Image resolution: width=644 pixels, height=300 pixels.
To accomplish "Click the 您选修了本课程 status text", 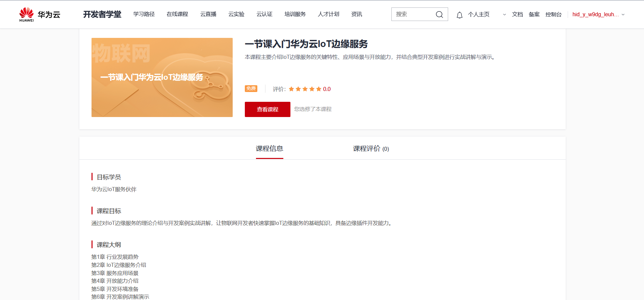I will [313, 109].
